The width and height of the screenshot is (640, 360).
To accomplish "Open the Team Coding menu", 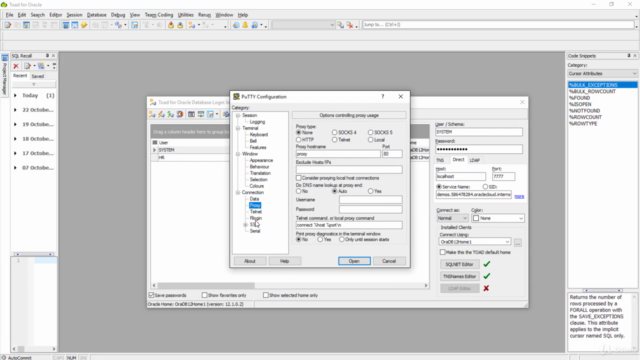I will [159, 15].
